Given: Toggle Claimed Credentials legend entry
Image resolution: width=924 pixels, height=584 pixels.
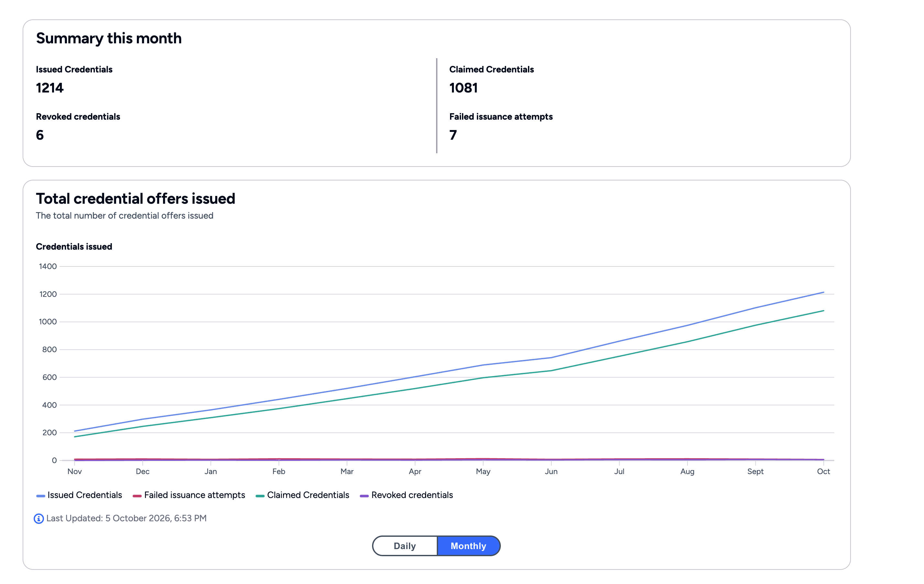Looking at the screenshot, I should [302, 495].
